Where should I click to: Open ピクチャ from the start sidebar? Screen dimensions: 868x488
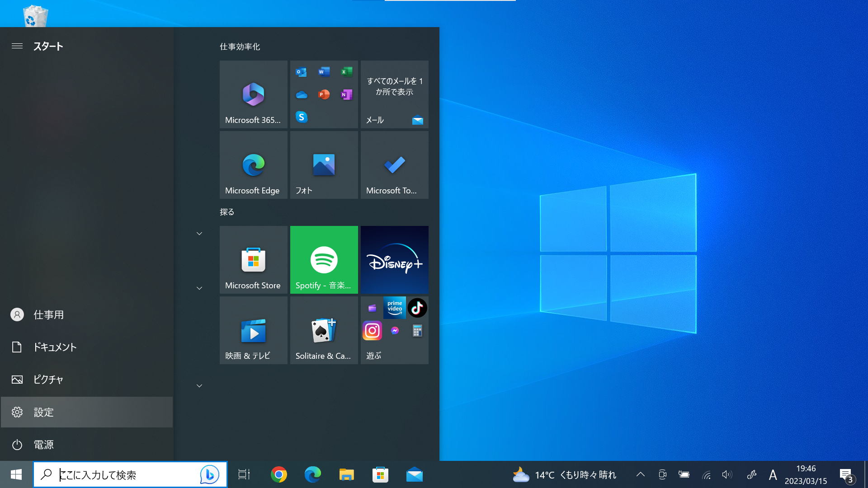click(x=87, y=380)
